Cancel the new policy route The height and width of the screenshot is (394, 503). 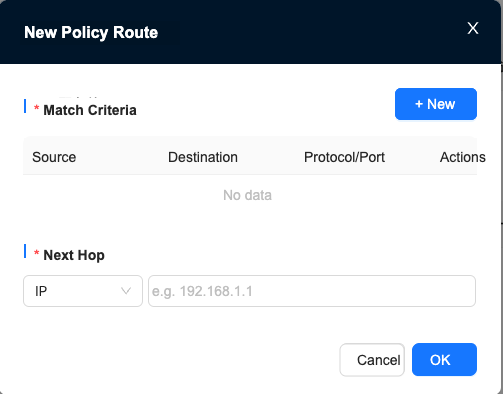point(372,360)
